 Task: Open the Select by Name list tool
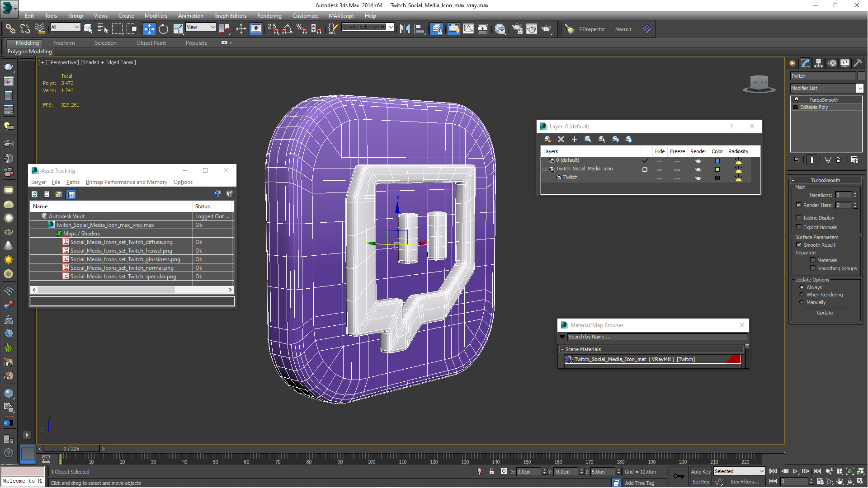pyautogui.click(x=103, y=29)
